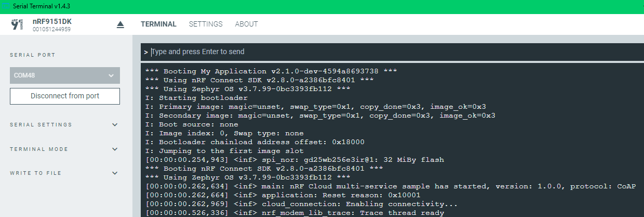
Task: Open the ABOUT tab
Action: tap(246, 24)
